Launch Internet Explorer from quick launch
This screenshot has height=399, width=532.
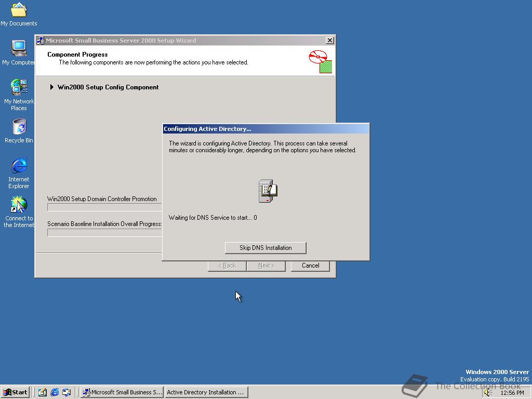pos(54,392)
